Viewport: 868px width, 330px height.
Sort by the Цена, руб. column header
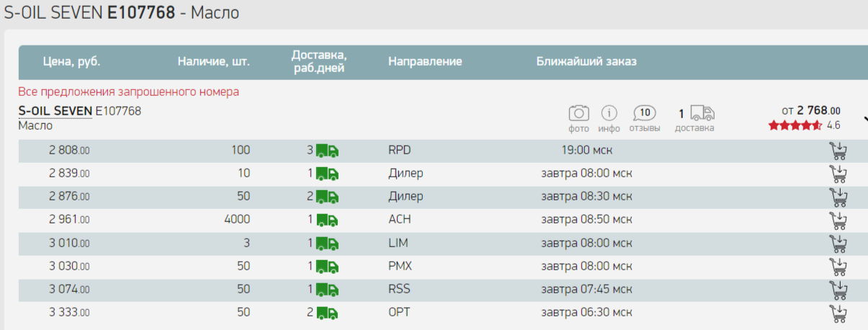pos(71,62)
